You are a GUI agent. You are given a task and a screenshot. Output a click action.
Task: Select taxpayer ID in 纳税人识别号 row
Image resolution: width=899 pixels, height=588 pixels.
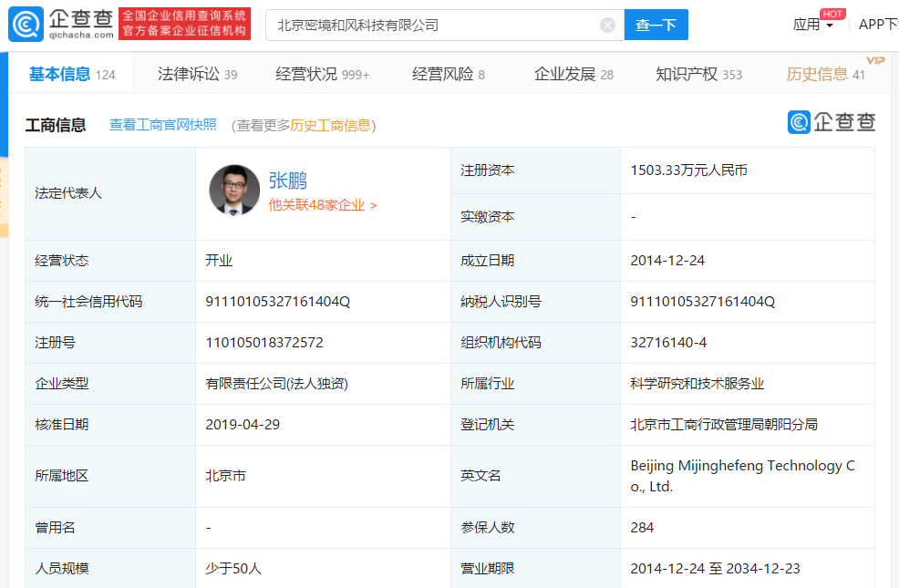pyautogui.click(x=702, y=302)
